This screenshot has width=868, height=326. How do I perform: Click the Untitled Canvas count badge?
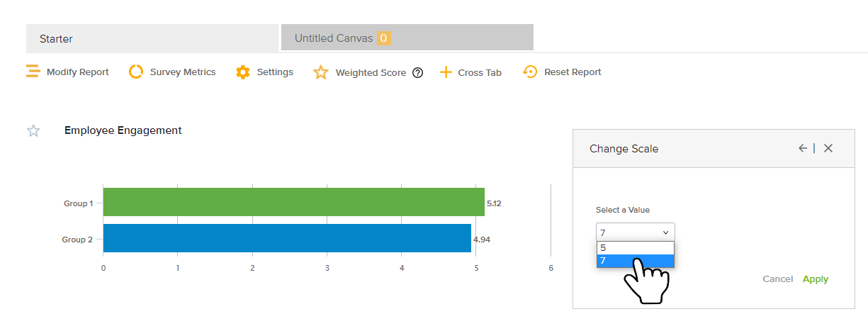pyautogui.click(x=383, y=38)
